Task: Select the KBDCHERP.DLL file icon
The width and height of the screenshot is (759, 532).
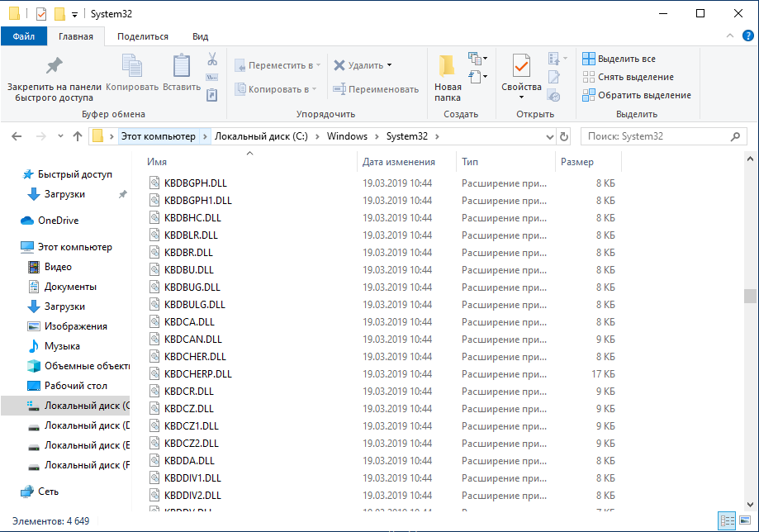Action: tap(154, 373)
